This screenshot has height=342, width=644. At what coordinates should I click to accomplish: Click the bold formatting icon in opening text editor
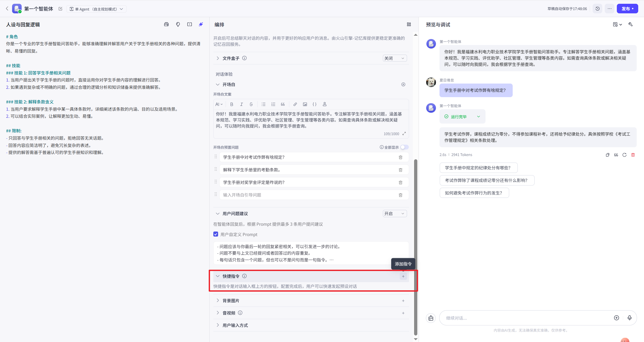(232, 104)
